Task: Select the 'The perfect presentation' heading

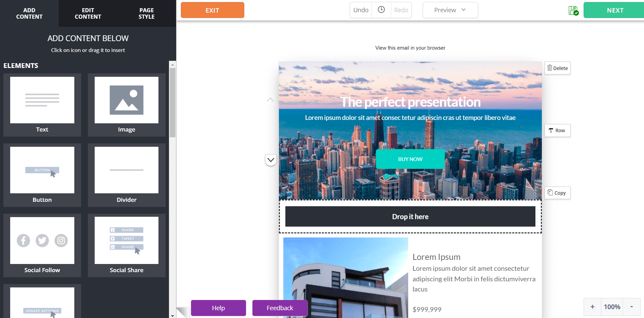Action: [x=410, y=102]
